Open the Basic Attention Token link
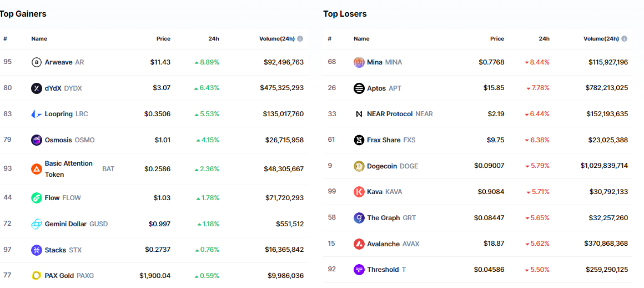 pos(68,168)
